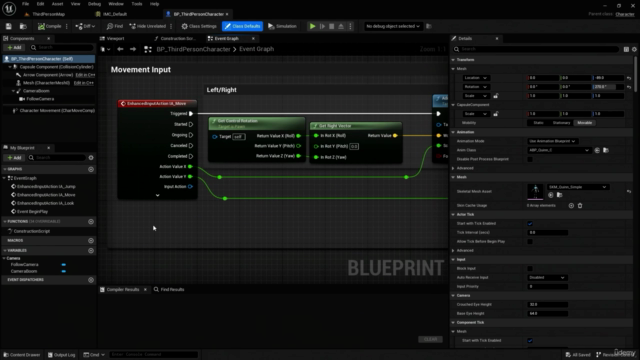
Task: Collapse the CameraBoom tree node
Action: pos(13,91)
